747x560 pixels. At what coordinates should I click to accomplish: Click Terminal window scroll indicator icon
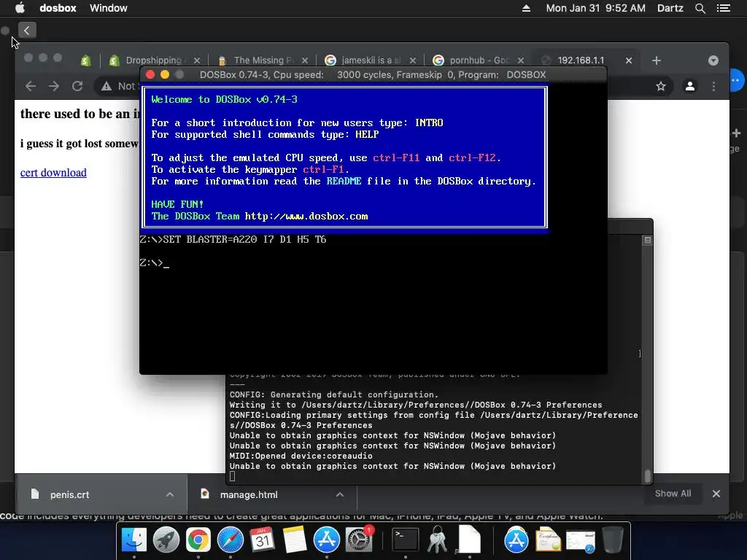pyautogui.click(x=648, y=241)
